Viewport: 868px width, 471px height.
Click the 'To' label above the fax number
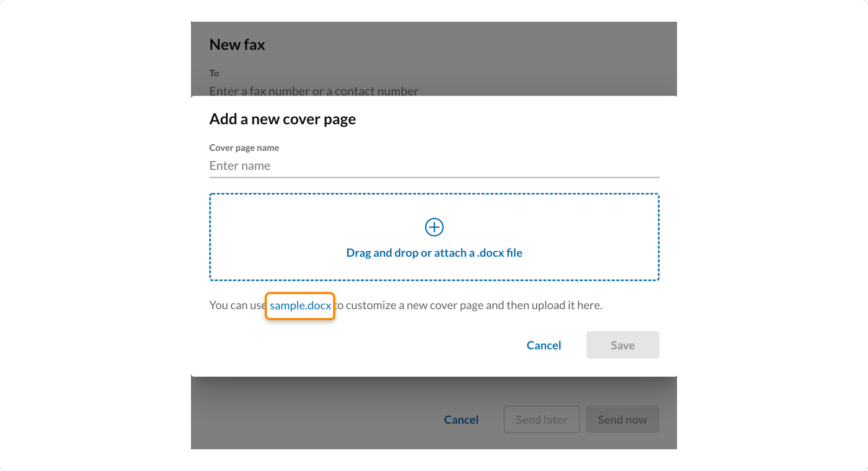214,73
